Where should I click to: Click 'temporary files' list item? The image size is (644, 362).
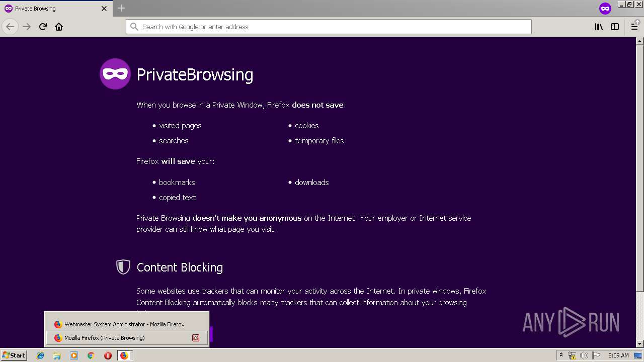pos(319,141)
